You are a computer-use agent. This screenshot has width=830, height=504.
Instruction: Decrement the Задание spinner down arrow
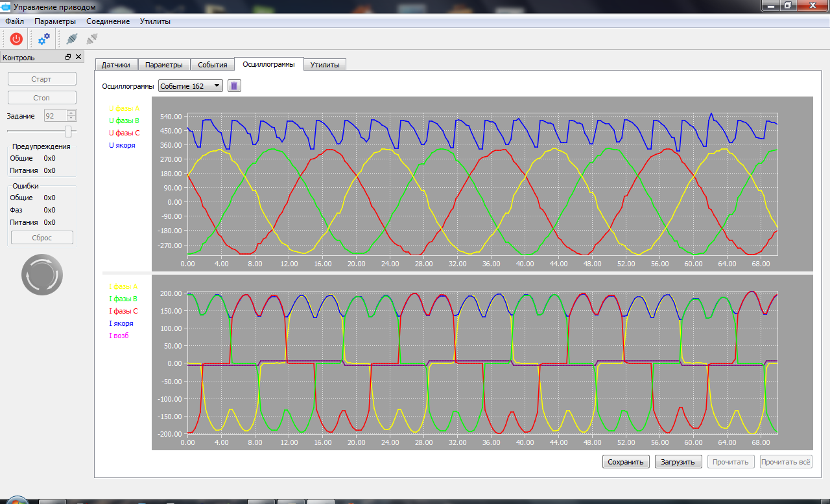point(72,119)
